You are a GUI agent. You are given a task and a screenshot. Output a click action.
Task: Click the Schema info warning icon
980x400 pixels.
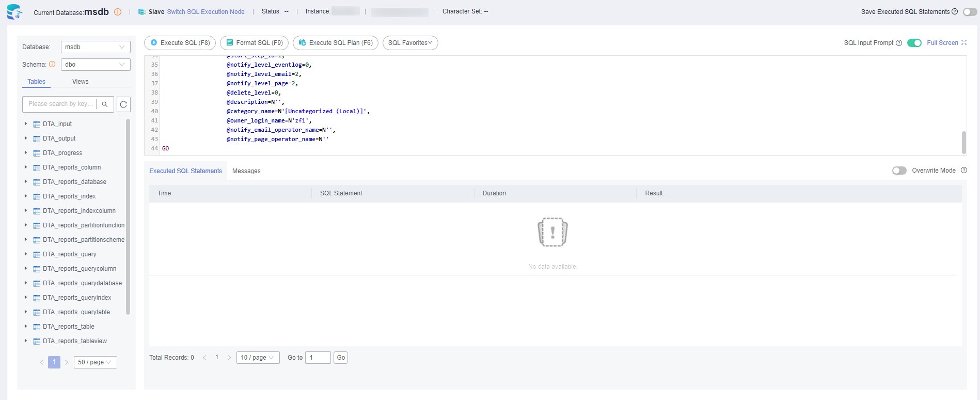52,64
